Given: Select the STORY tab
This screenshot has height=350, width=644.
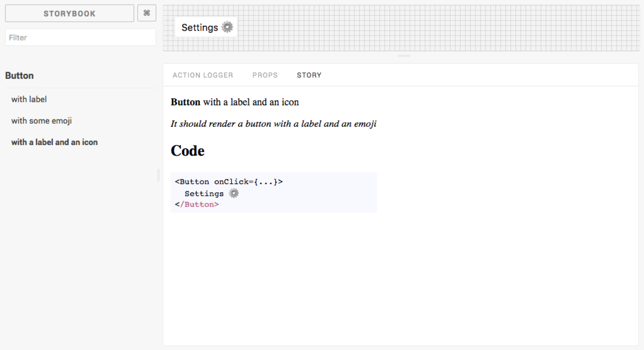Looking at the screenshot, I should pyautogui.click(x=309, y=75).
